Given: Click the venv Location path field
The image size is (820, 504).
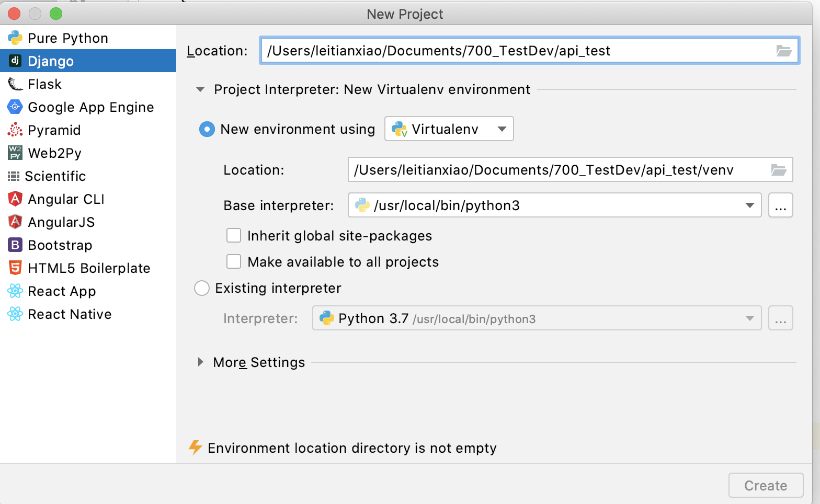Looking at the screenshot, I should pos(554,170).
